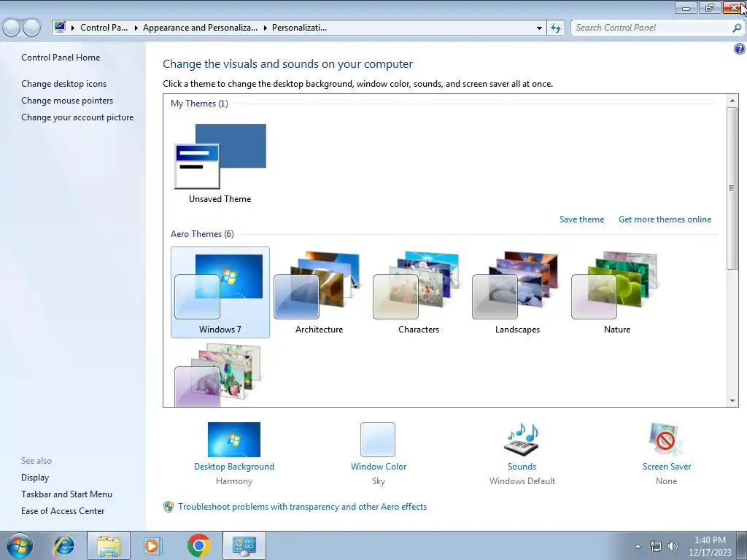Open Taskbar and Start Menu link

(66, 494)
